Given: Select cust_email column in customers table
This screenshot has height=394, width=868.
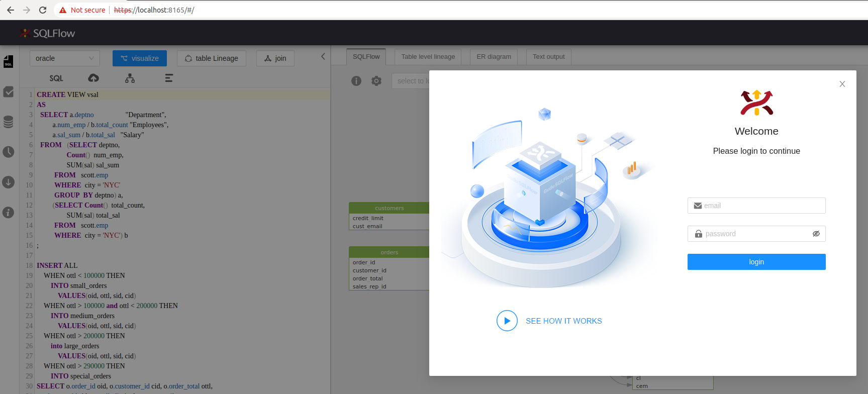Looking at the screenshot, I should click(x=367, y=226).
